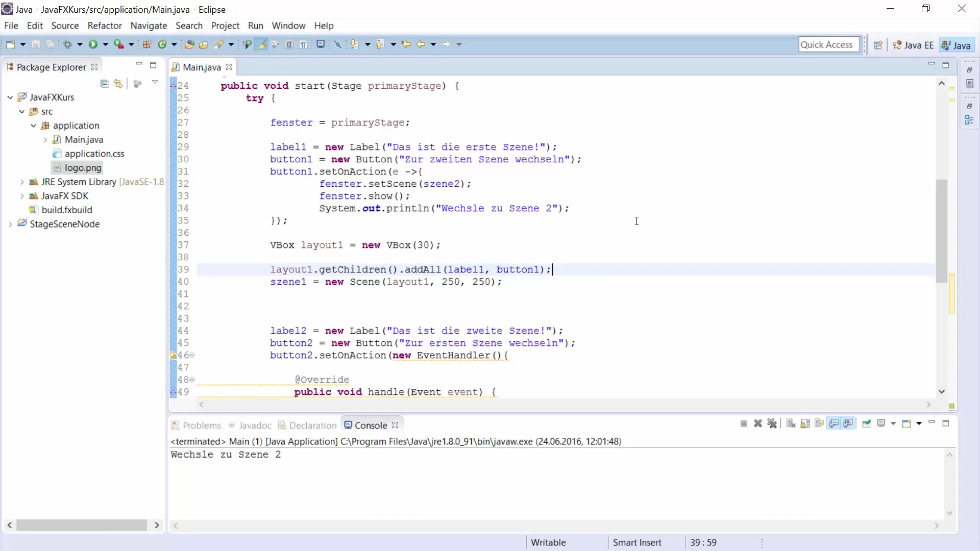980x551 pixels.
Task: Switch to the Javadoc tab
Action: click(250, 425)
